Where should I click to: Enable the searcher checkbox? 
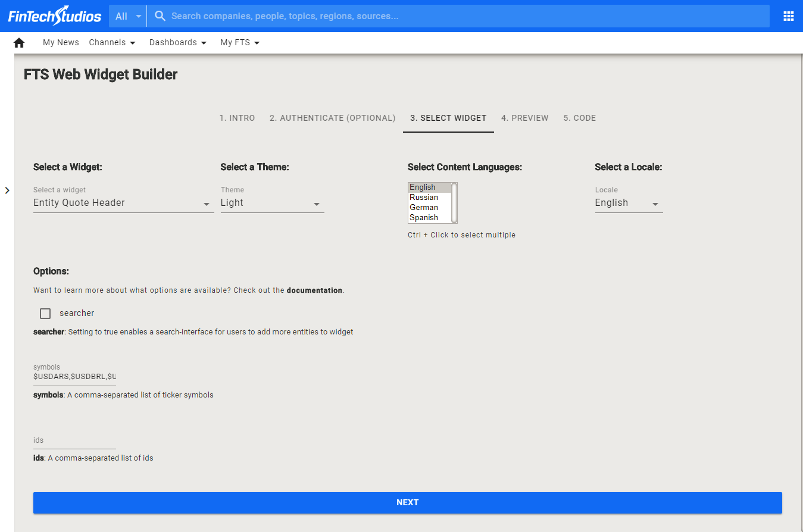[45, 314]
